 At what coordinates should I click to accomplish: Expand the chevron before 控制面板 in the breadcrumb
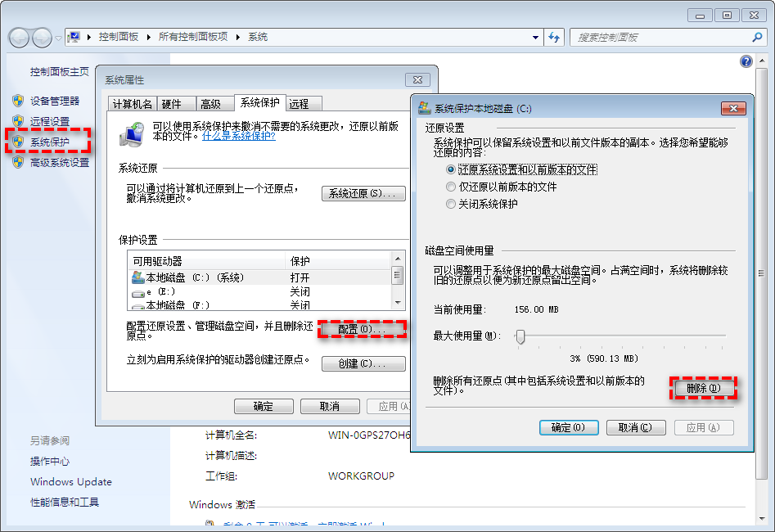click(89, 37)
